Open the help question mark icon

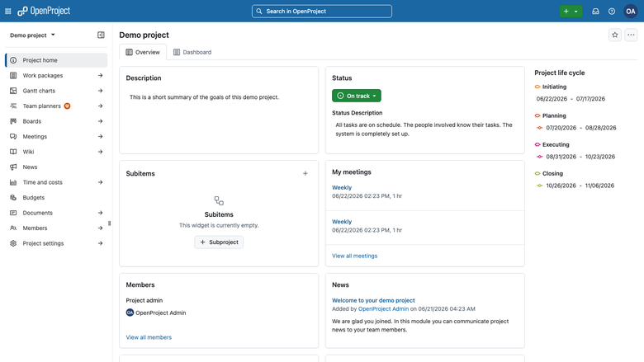612,11
